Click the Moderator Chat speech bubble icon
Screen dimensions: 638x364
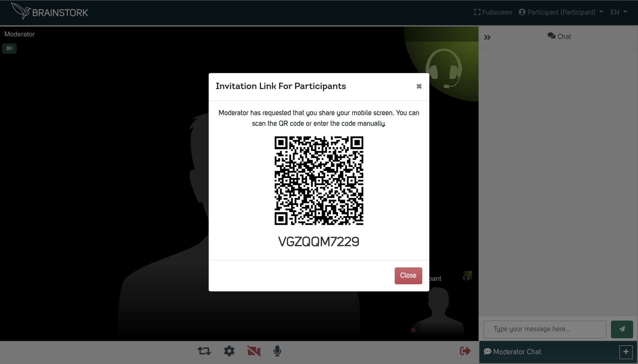coord(488,352)
